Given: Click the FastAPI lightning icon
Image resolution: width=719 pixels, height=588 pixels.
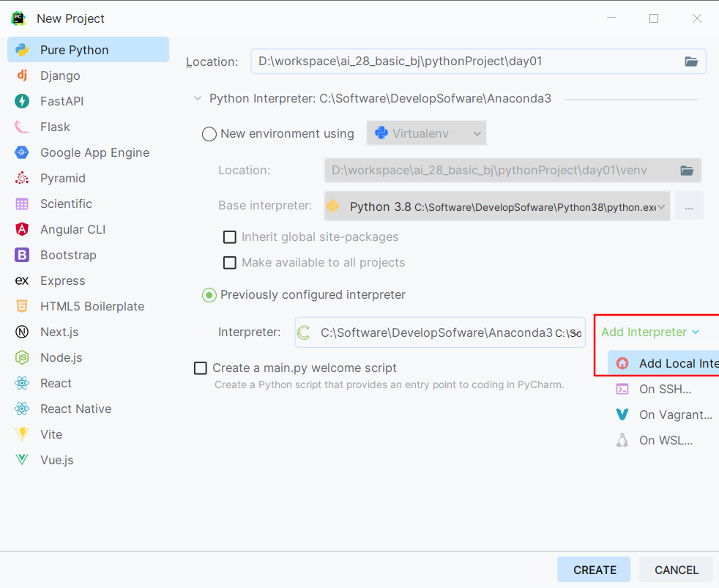Looking at the screenshot, I should [22, 101].
